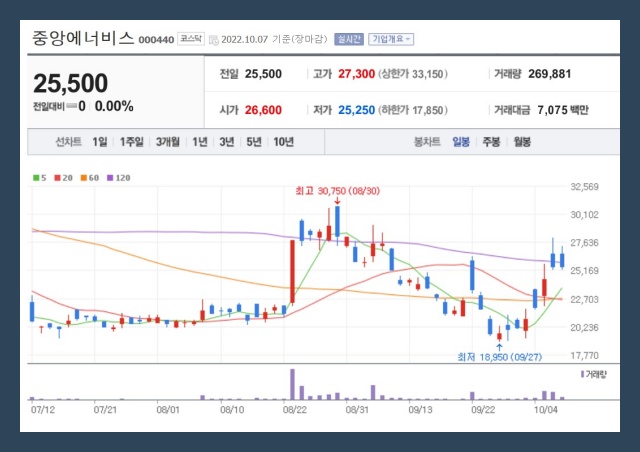This screenshot has width=640, height=452.
Task: Click the 시가 value 26,600
Action: (263, 110)
